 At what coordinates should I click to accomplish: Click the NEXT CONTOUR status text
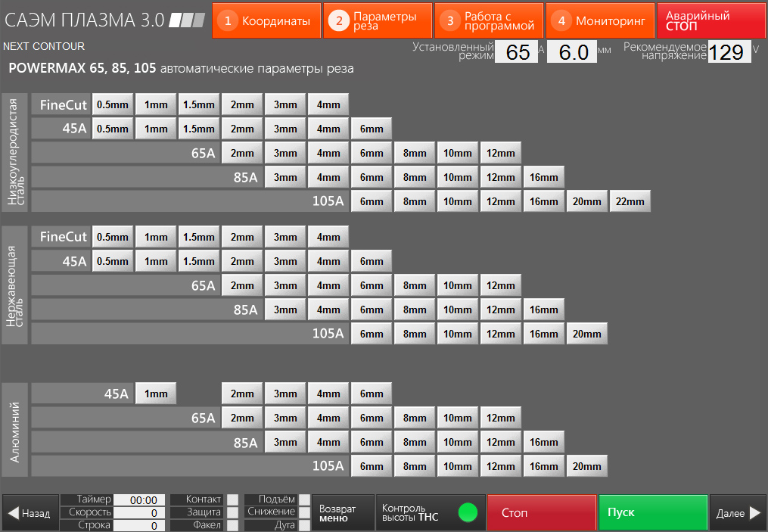tap(44, 46)
